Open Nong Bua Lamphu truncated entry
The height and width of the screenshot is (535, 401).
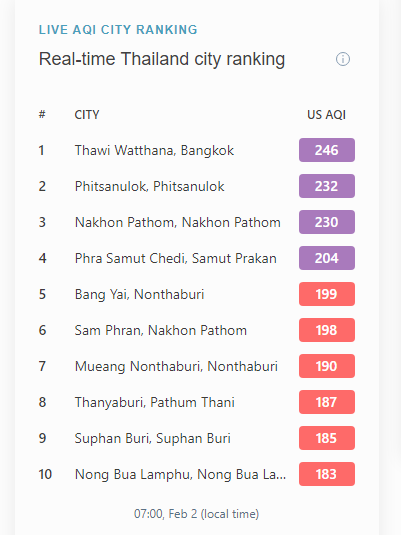(x=180, y=474)
